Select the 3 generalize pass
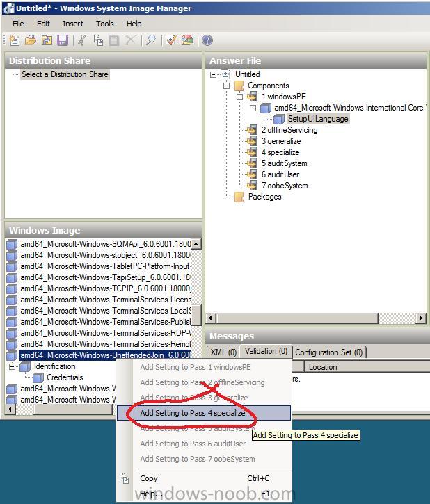Screen dimensions: 430x504 (281, 141)
